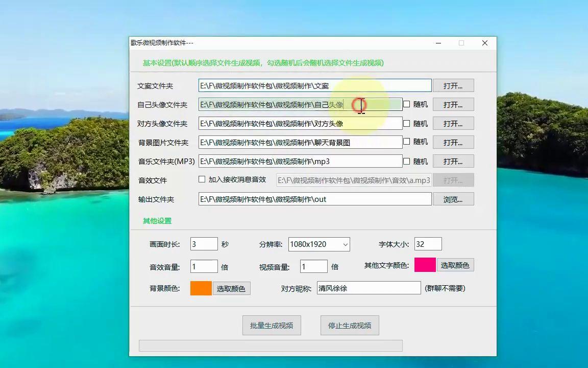Click 选取颜色 next to 其他文字颜色
Viewport: 588px width, 368px height.
[x=455, y=265]
